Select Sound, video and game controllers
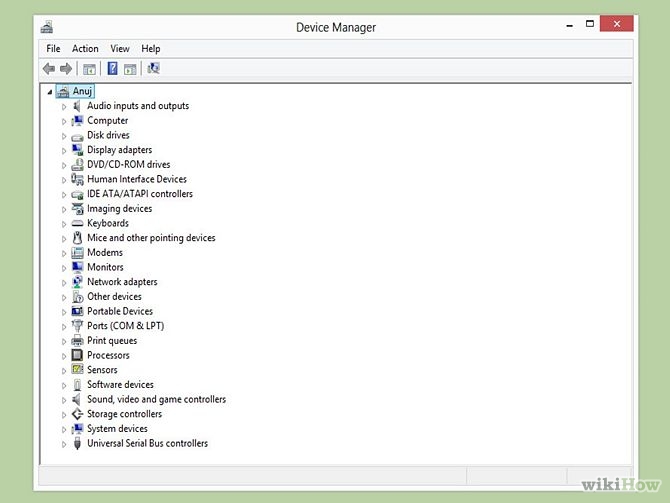The width and height of the screenshot is (670, 503). tap(156, 399)
